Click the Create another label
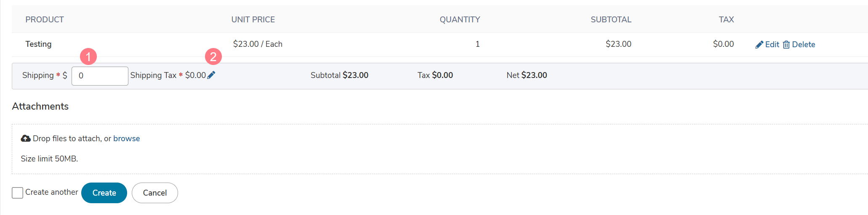868x215 pixels. coord(52,192)
